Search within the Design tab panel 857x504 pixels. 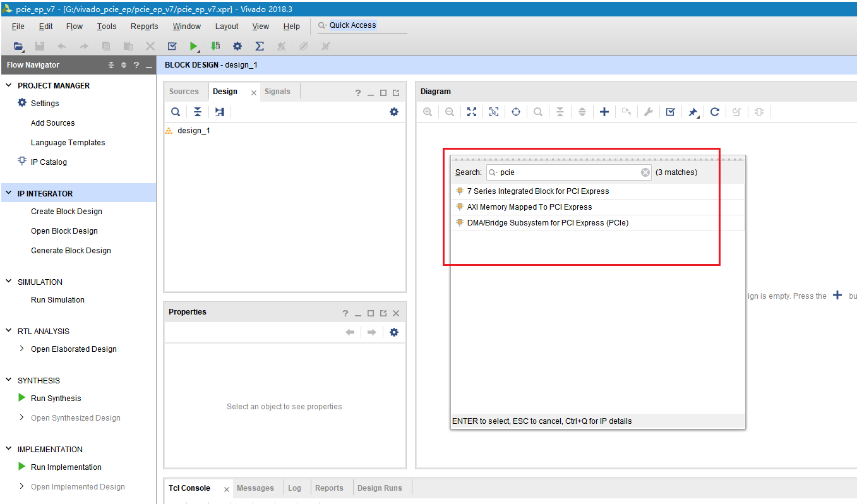pyautogui.click(x=176, y=112)
